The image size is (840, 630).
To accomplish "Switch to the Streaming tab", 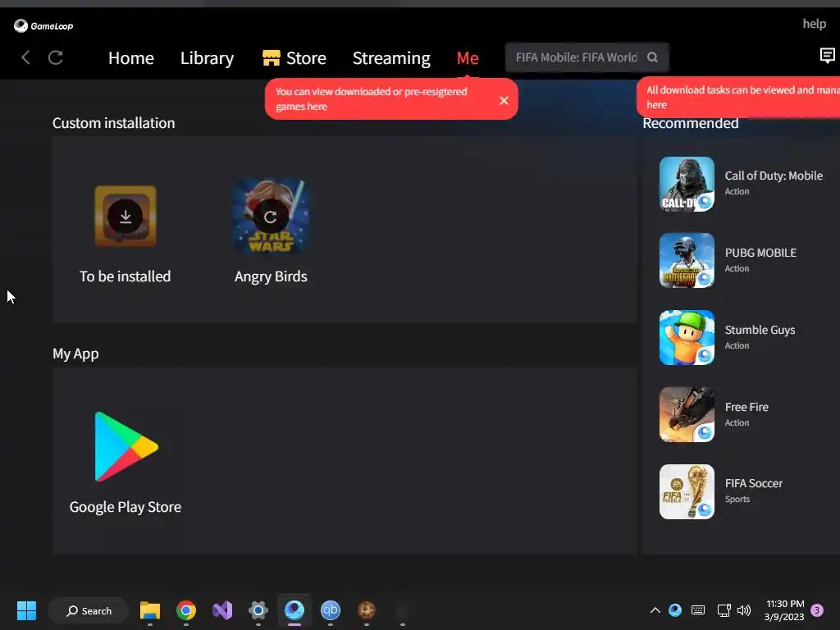I will pyautogui.click(x=391, y=58).
